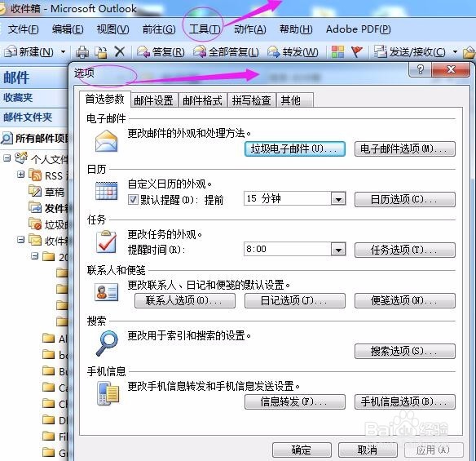Click the 发送/接收(C) button
The width and height of the screenshot is (476, 461).
coord(409,52)
